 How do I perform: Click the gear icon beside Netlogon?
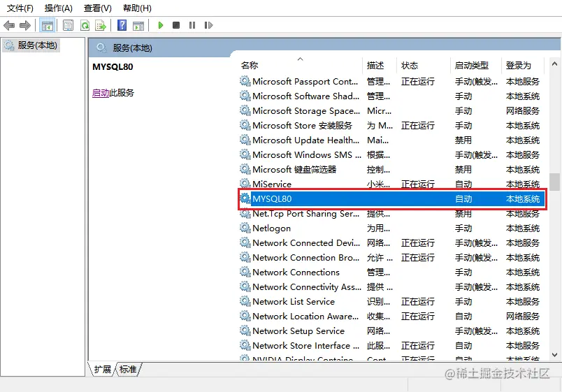click(245, 228)
